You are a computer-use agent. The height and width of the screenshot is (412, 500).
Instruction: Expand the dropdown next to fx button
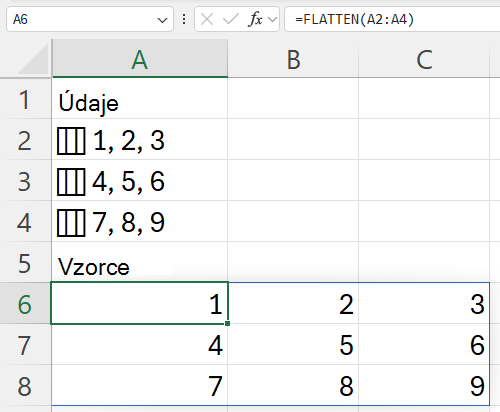(273, 19)
